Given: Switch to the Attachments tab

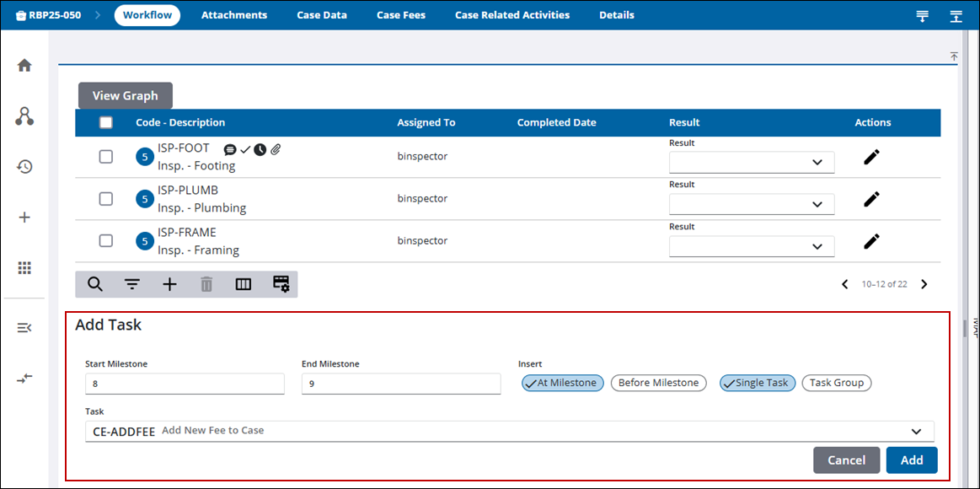Looking at the screenshot, I should (234, 15).
